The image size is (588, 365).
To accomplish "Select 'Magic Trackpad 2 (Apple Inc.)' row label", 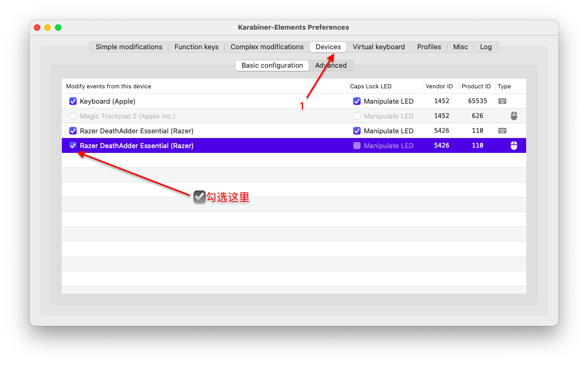I will point(127,116).
